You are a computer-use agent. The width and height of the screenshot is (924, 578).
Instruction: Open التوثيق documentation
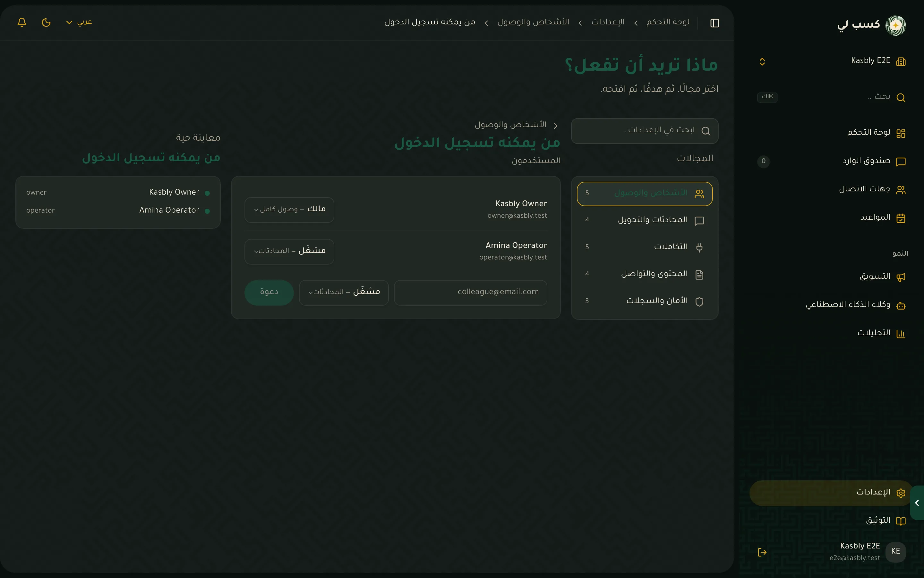pyautogui.click(x=832, y=521)
